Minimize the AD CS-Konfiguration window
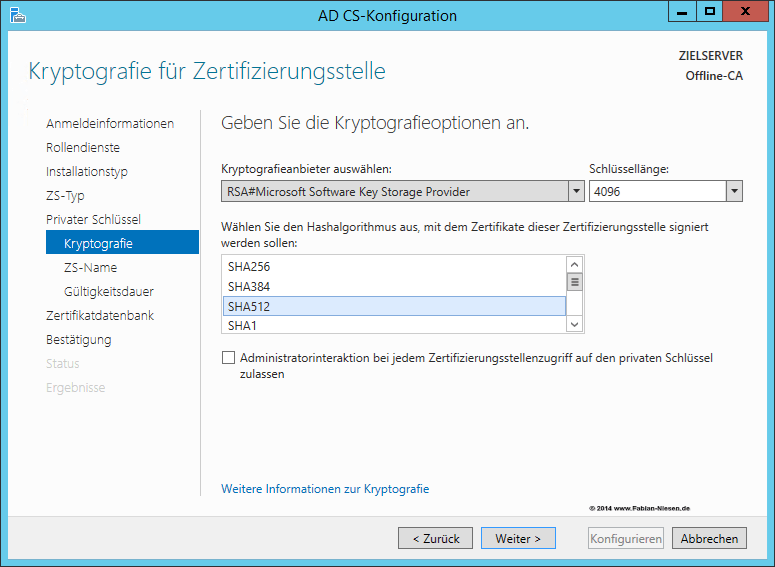Image resolution: width=775 pixels, height=567 pixels. pyautogui.click(x=682, y=11)
